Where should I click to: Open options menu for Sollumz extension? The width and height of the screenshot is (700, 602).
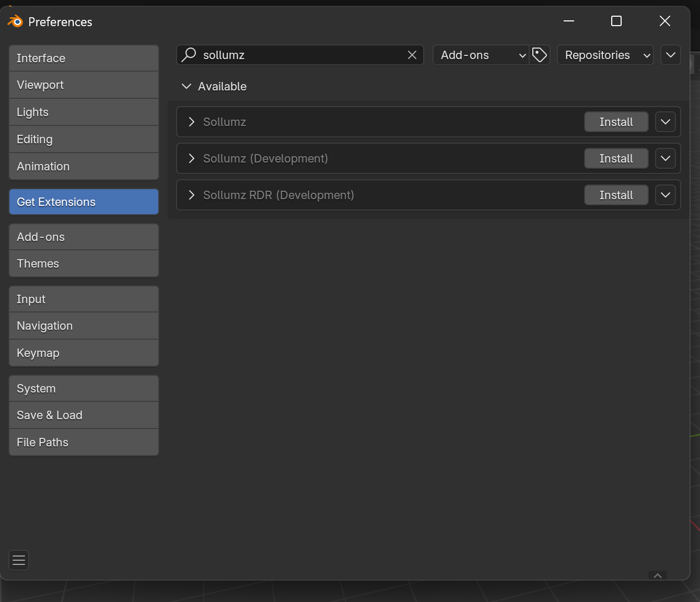[665, 122]
